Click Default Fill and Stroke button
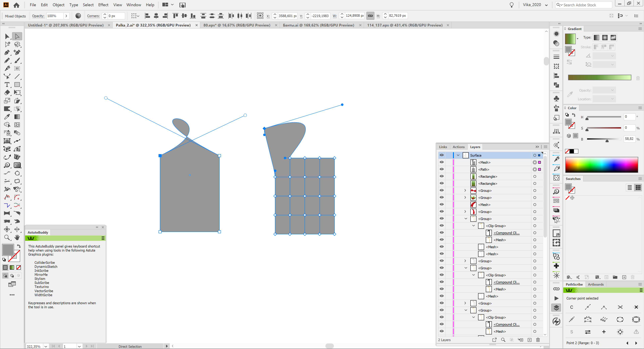The width and height of the screenshot is (644, 349). [x=4, y=259]
